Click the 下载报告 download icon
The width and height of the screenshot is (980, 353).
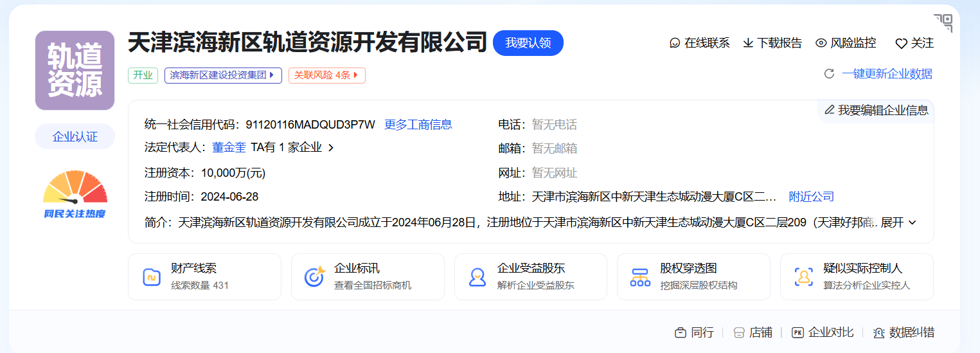[748, 43]
